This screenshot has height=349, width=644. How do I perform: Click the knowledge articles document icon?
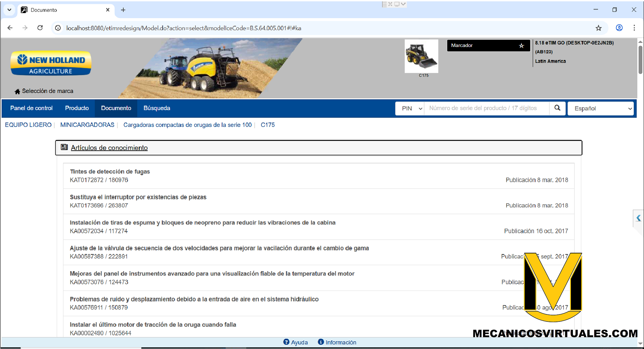click(x=64, y=147)
